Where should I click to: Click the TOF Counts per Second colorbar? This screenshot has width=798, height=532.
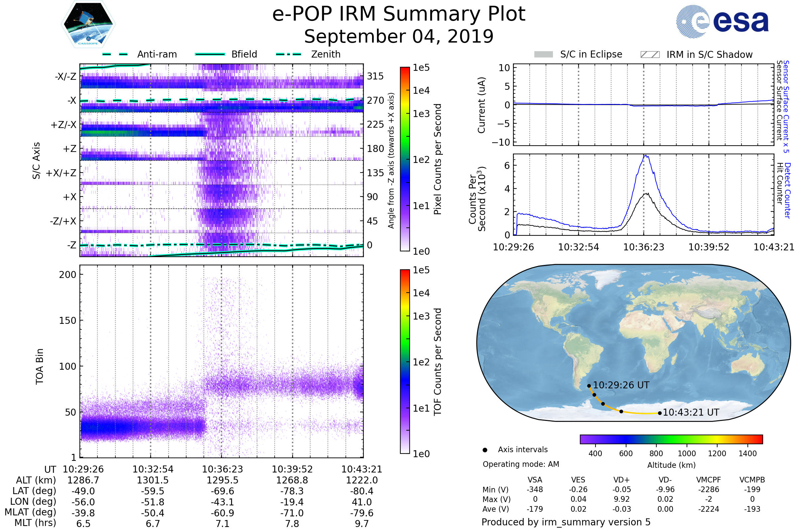tap(405, 361)
